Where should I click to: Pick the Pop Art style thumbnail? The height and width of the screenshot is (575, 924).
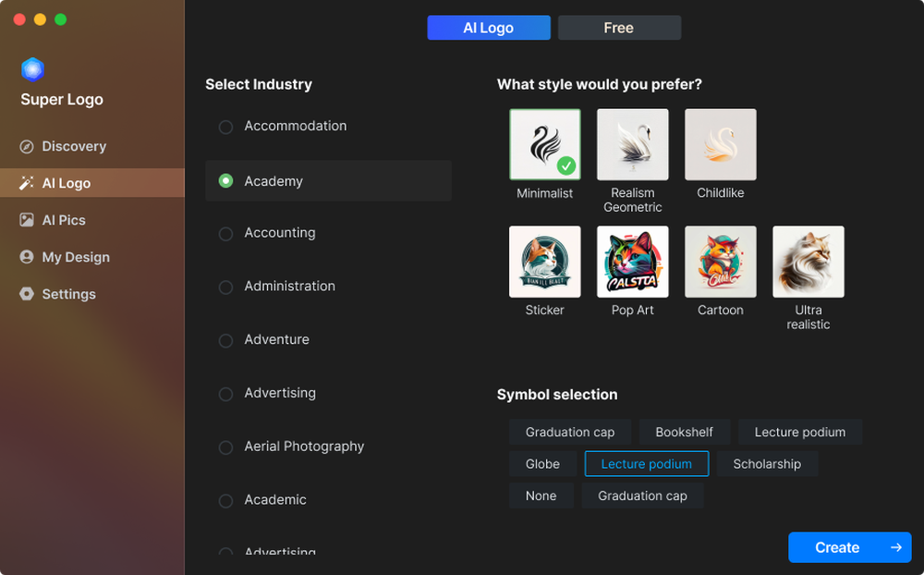pyautogui.click(x=632, y=261)
